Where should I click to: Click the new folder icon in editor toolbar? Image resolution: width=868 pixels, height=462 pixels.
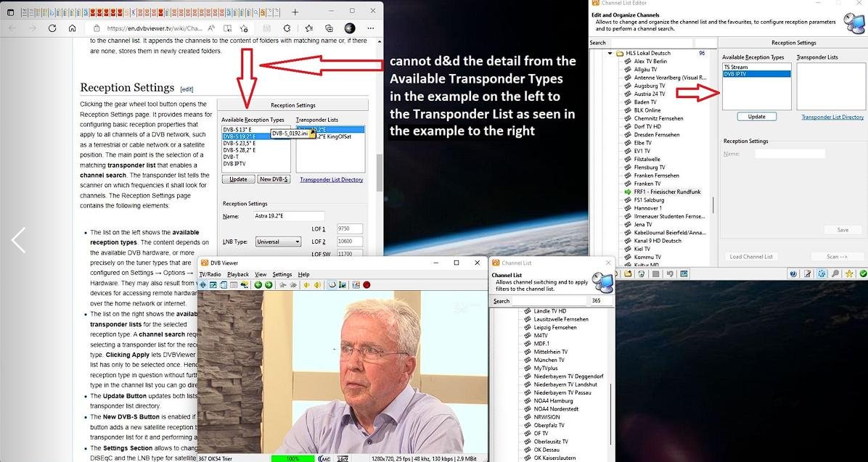coord(629,273)
